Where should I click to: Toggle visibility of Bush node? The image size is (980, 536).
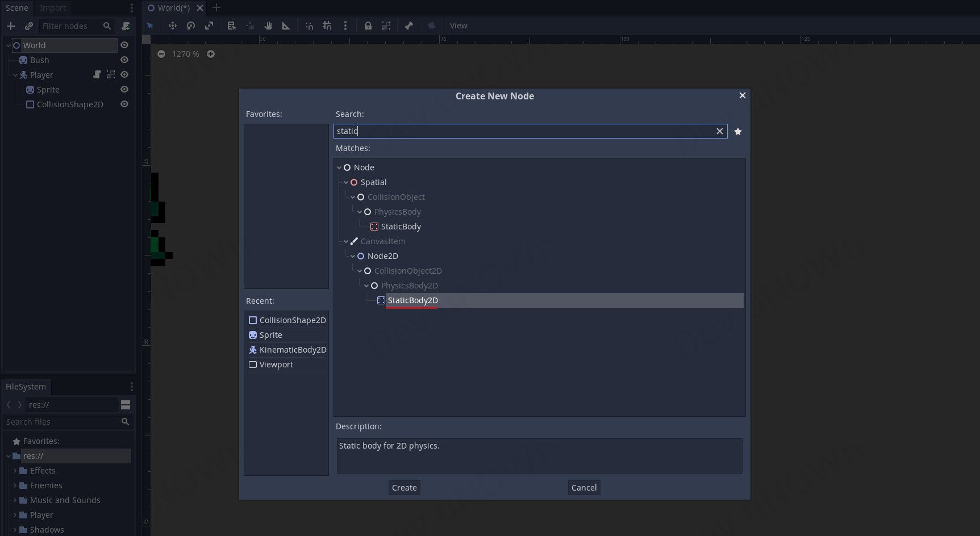click(x=124, y=60)
